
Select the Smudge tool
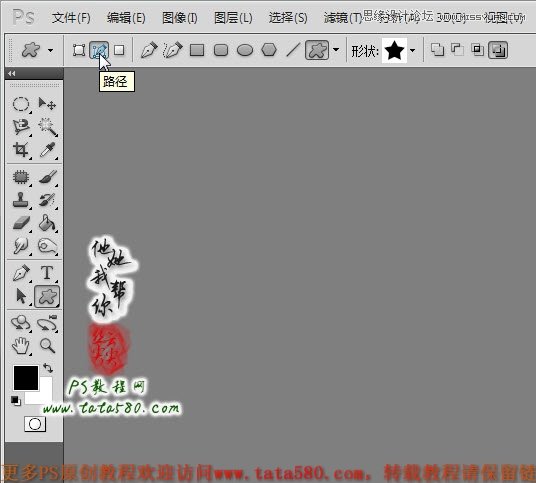[21, 246]
